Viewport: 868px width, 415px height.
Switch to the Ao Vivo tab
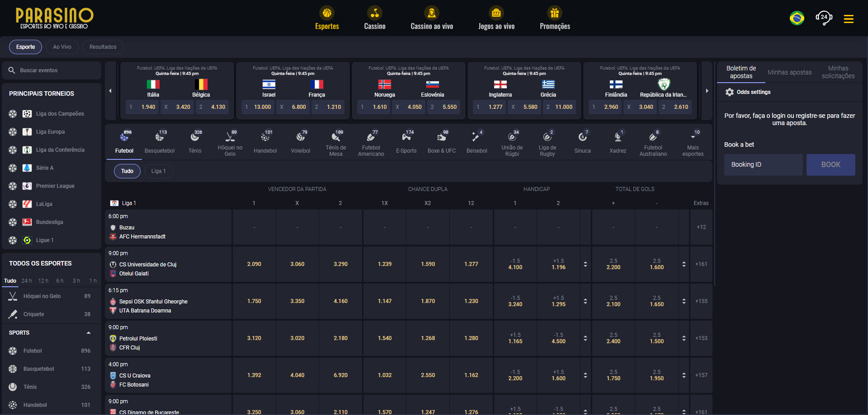pos(62,47)
